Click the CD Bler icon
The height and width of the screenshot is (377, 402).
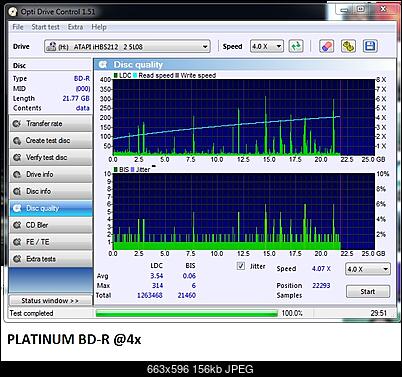[x=17, y=225]
